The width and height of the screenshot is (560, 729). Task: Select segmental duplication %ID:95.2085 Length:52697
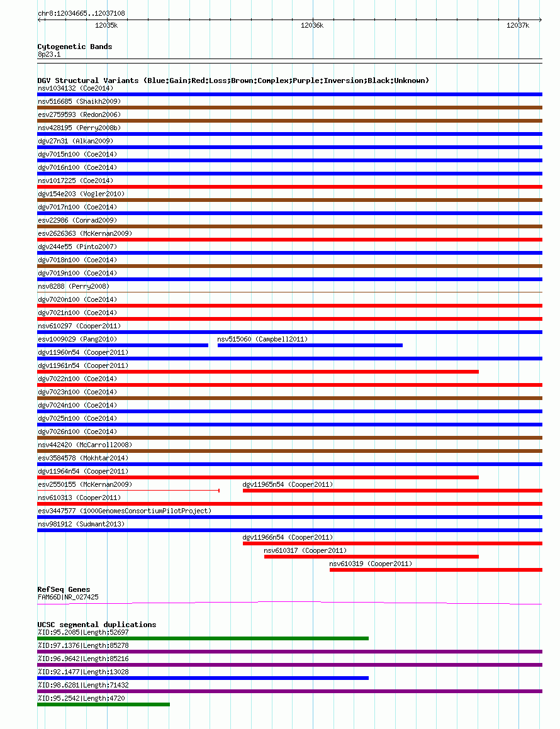click(x=83, y=632)
